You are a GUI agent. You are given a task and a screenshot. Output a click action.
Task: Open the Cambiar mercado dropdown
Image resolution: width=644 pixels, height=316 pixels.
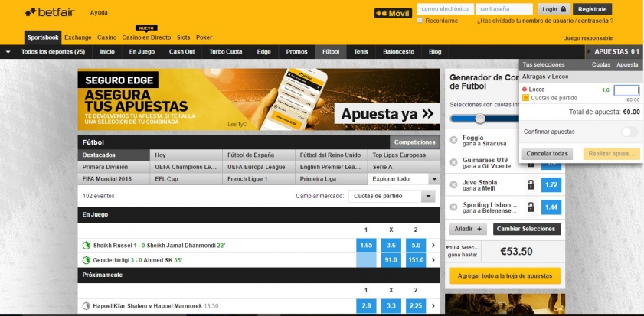click(392, 196)
